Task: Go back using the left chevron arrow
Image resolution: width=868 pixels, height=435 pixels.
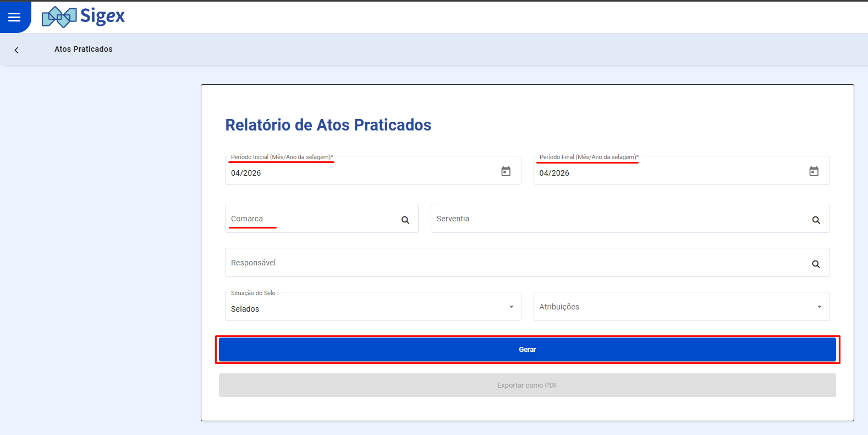Action: [x=17, y=50]
